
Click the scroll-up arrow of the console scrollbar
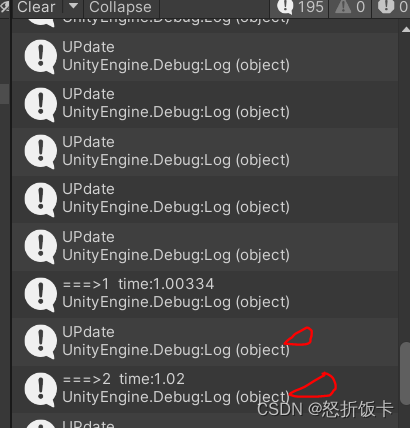tap(406, 30)
